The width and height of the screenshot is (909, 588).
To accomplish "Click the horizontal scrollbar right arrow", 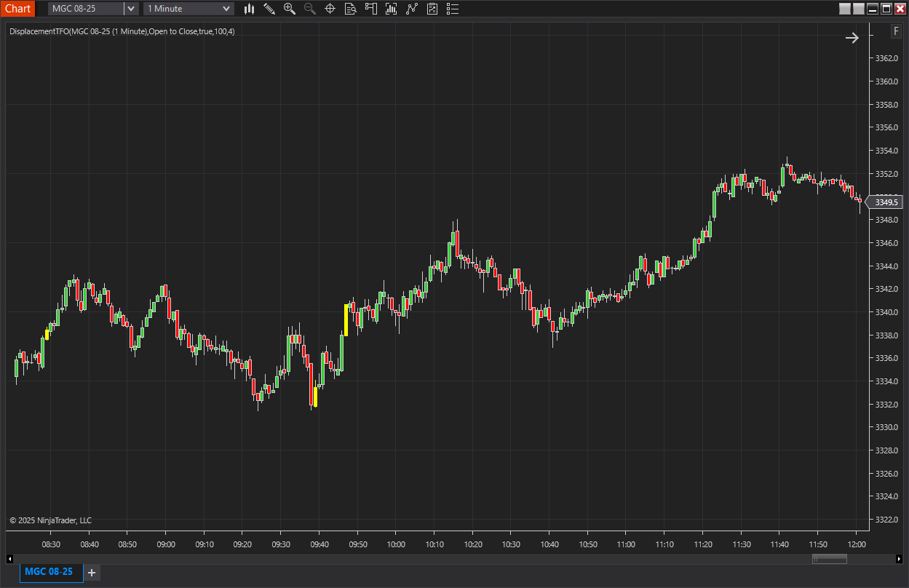I will [x=899, y=559].
